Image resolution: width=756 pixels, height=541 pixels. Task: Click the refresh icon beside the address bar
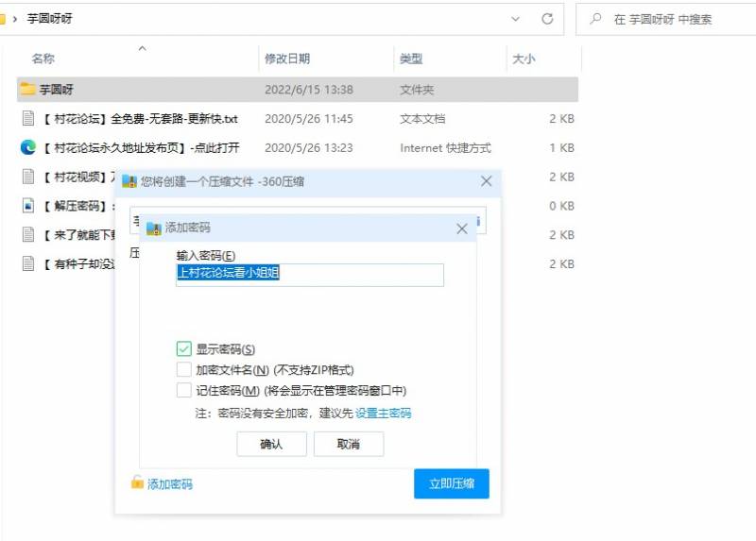pos(546,19)
